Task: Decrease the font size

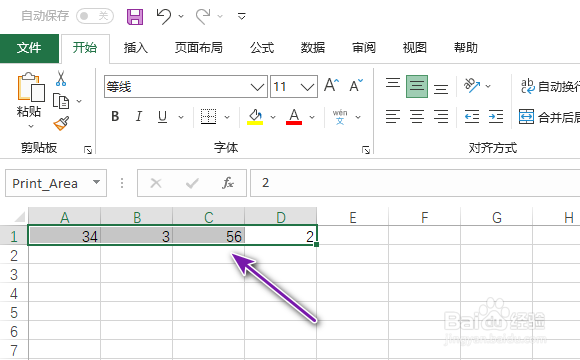Action: pos(356,85)
